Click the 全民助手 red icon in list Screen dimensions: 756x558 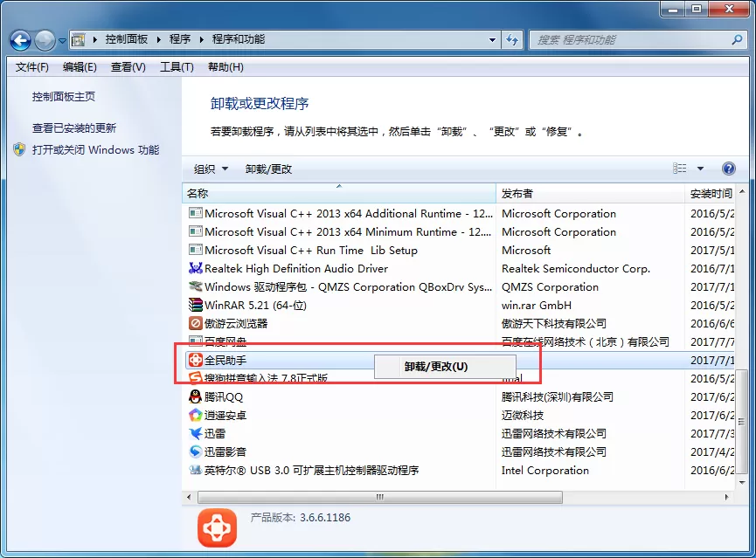click(195, 360)
